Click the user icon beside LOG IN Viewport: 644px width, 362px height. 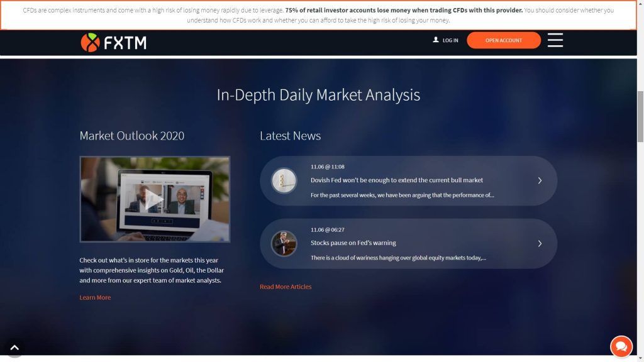click(x=436, y=40)
